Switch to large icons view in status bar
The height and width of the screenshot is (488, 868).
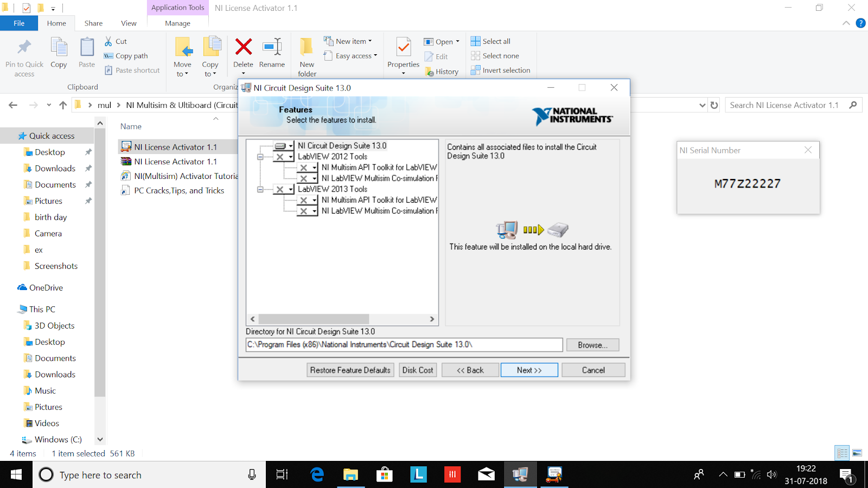coord(857,453)
